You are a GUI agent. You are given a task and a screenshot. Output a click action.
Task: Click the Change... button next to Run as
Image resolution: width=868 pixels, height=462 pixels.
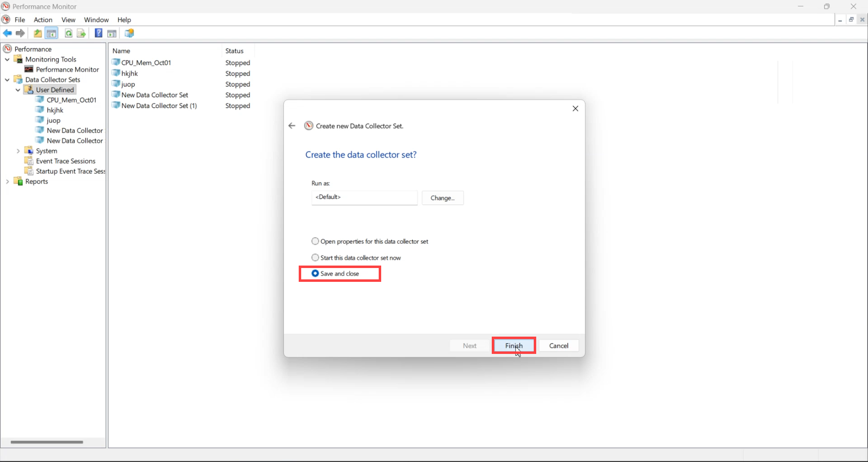pyautogui.click(x=442, y=198)
